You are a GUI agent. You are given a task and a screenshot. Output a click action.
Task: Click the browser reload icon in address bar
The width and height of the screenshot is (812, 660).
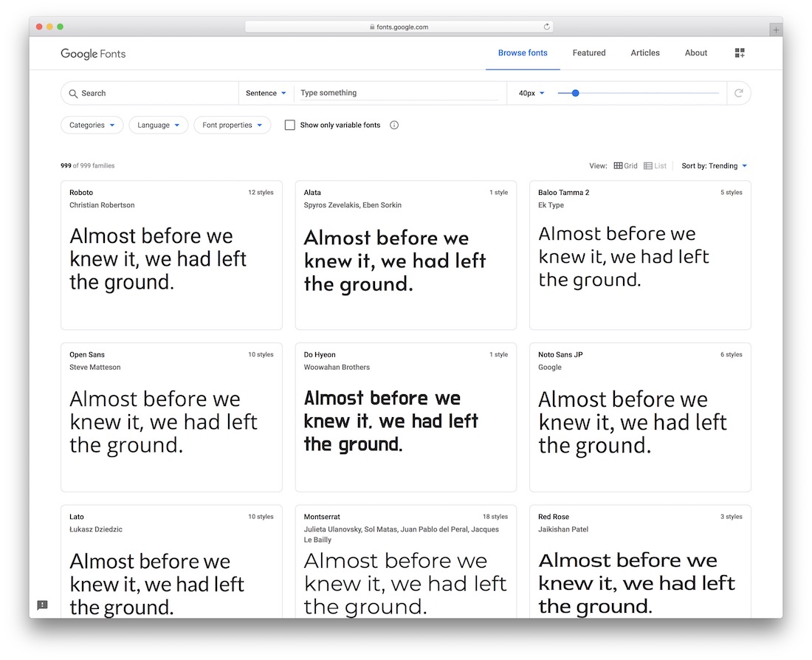point(546,27)
